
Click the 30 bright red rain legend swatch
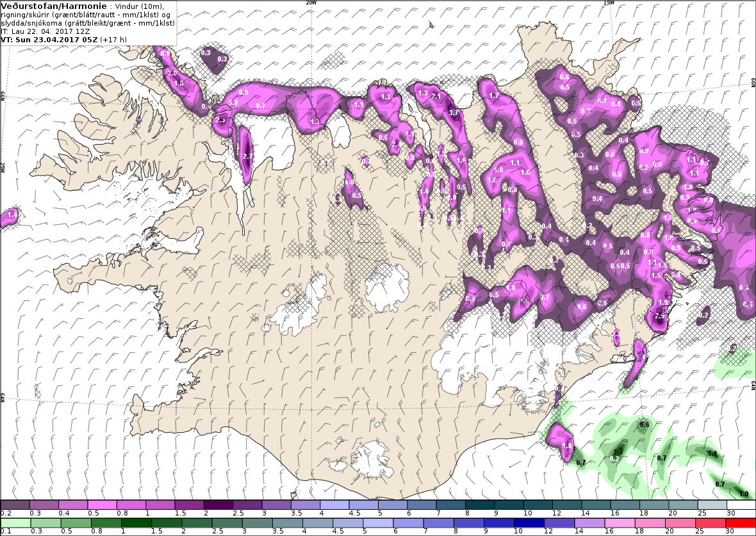coord(741,523)
